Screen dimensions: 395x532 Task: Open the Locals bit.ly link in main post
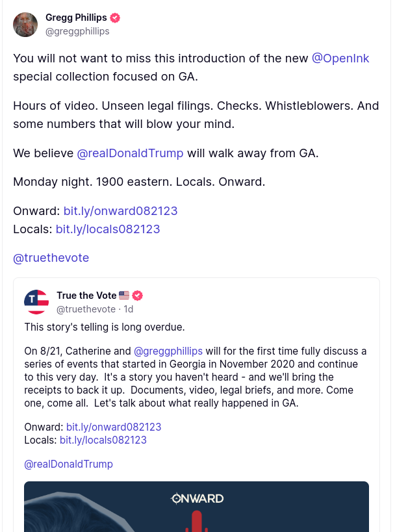point(108,229)
